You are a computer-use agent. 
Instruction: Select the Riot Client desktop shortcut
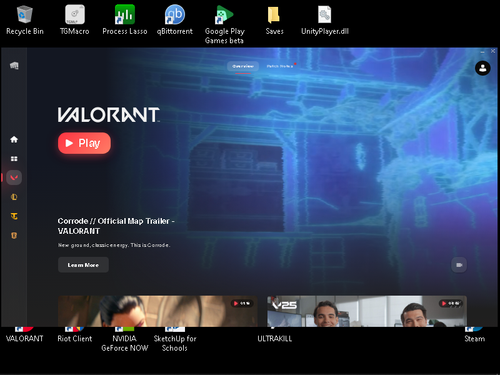(x=74, y=335)
